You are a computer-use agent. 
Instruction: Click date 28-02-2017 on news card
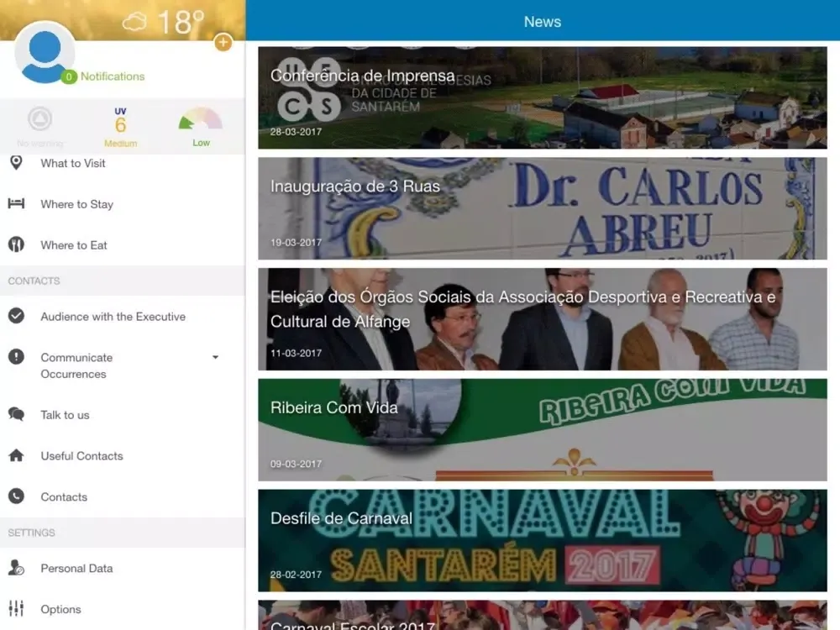point(296,575)
